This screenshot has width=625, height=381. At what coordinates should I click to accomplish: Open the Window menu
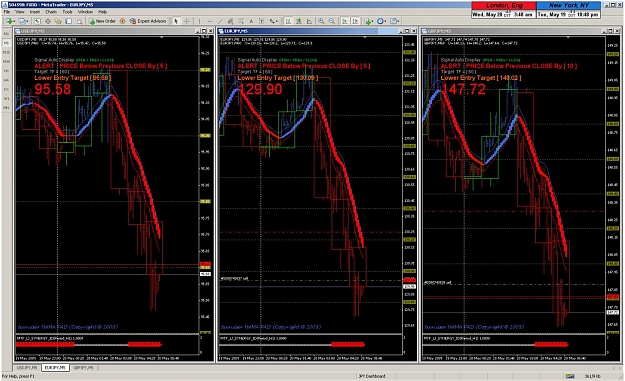(x=85, y=12)
